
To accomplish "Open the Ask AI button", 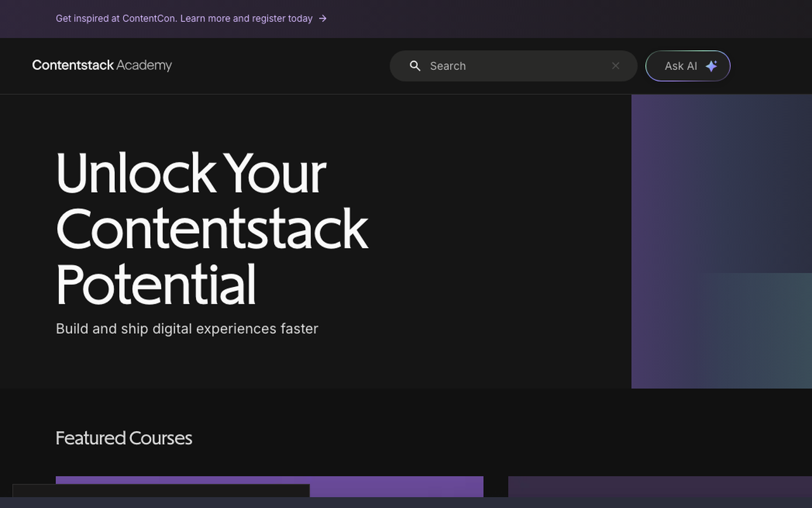I will tap(688, 66).
